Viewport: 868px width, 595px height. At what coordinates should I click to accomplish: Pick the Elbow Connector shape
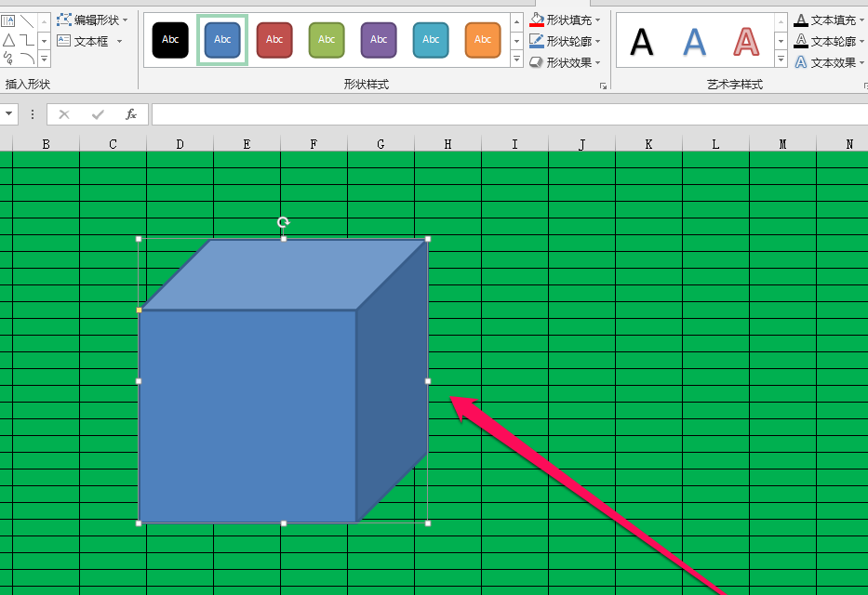tap(27, 40)
